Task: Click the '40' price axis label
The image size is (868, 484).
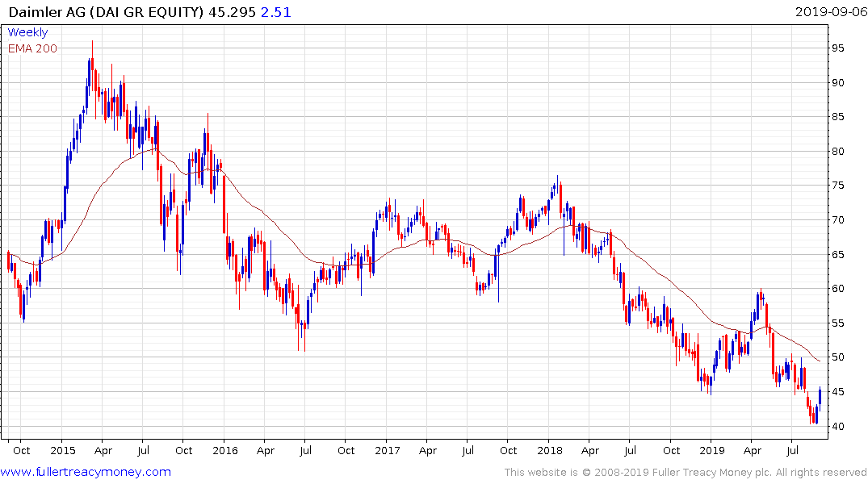Action: pyautogui.click(x=837, y=427)
